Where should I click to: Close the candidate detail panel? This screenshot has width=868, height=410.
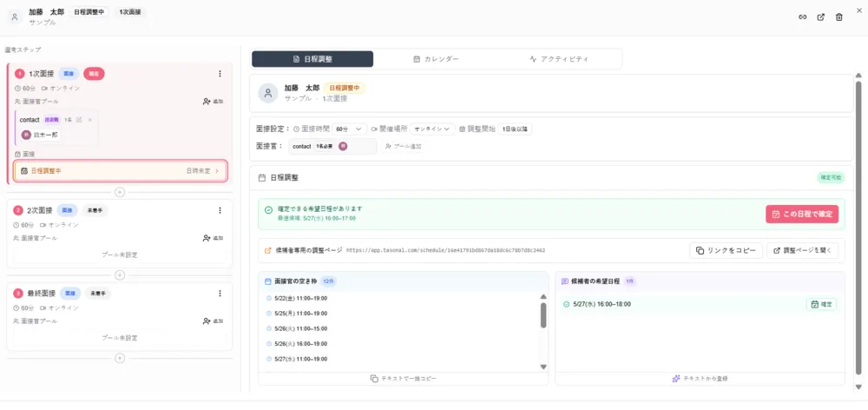(x=859, y=10)
